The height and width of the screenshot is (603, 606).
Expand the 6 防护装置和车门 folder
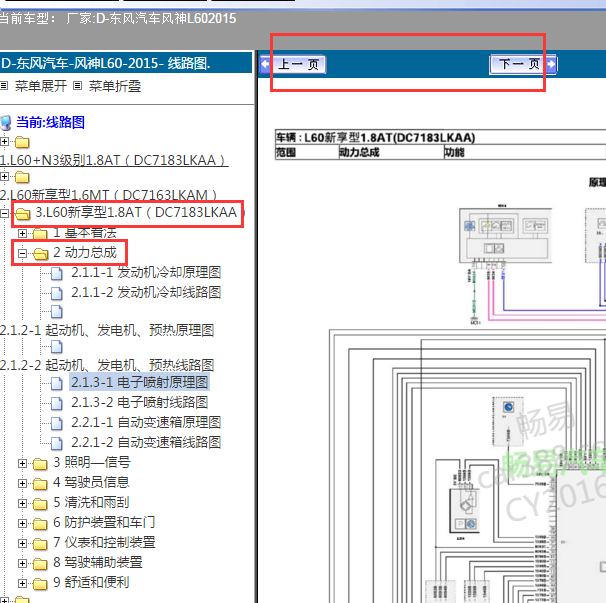[22, 524]
